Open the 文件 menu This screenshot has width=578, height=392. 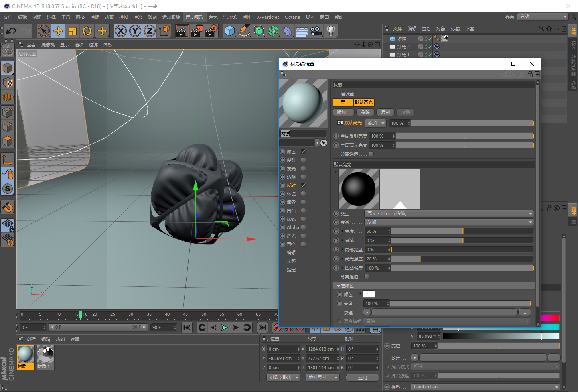click(x=8, y=17)
